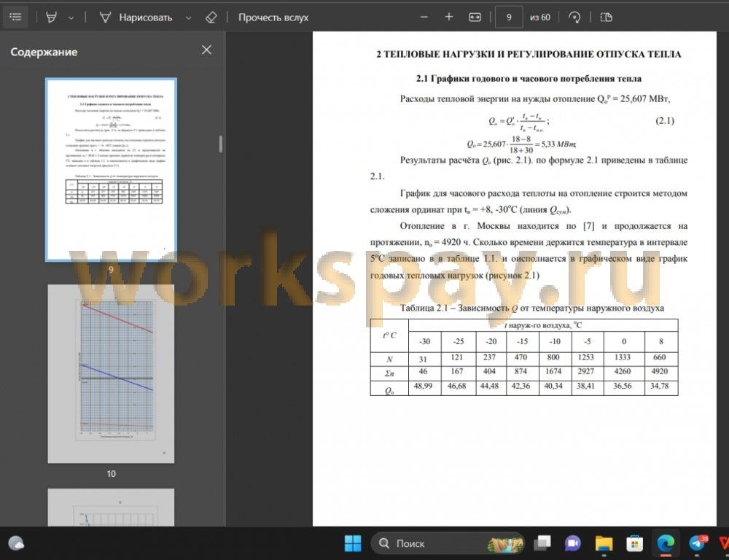Zoom in with the plus icon
729x560 pixels.
pos(448,17)
